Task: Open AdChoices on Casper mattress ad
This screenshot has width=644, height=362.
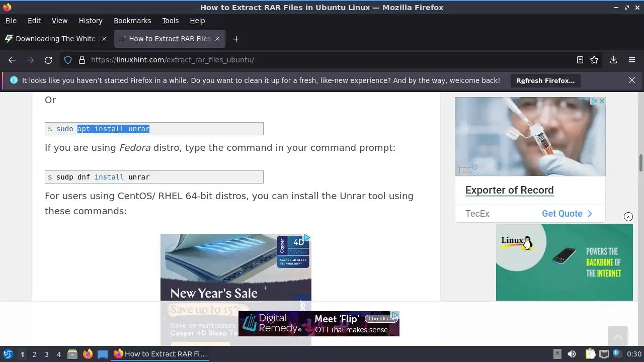Action: click(x=307, y=237)
